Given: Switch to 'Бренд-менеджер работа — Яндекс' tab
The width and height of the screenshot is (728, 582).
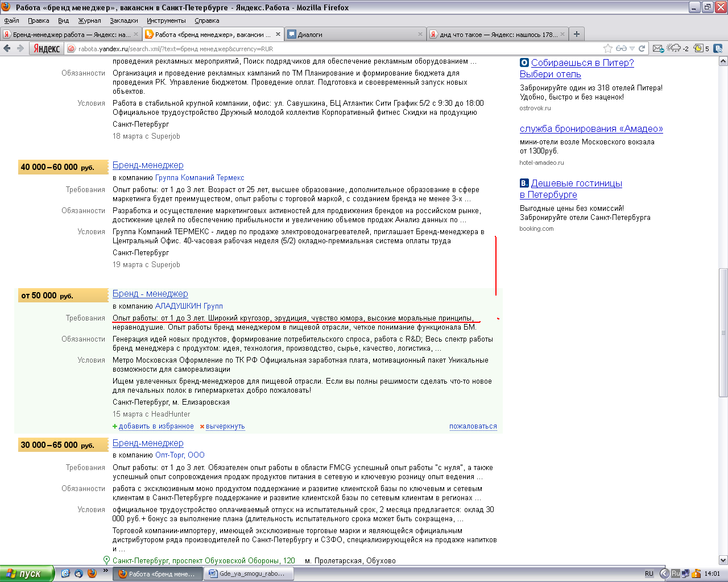Looking at the screenshot, I should click(71, 34).
